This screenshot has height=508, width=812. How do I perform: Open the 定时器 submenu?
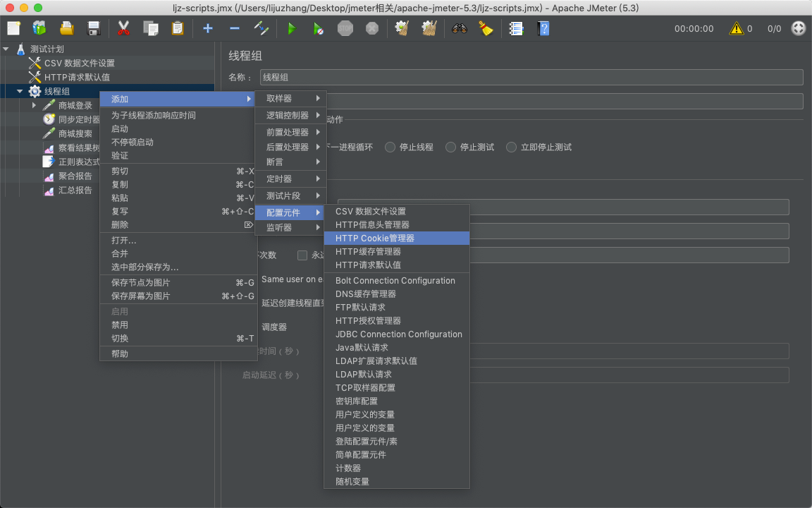(290, 179)
